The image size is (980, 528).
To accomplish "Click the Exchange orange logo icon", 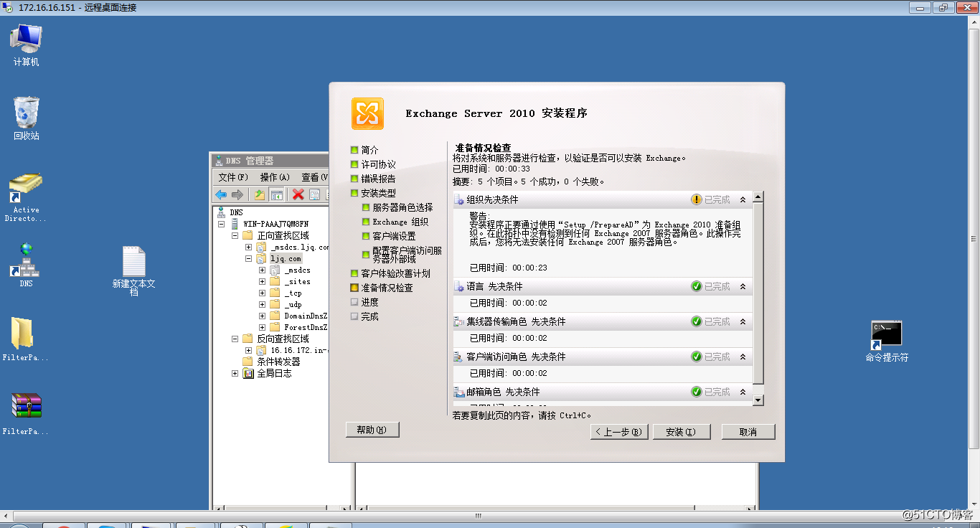I will (x=367, y=113).
